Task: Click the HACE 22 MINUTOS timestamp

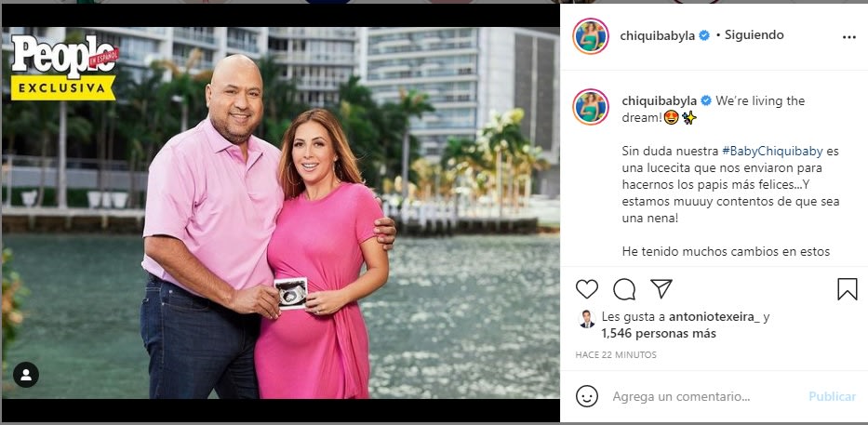Action: point(616,354)
